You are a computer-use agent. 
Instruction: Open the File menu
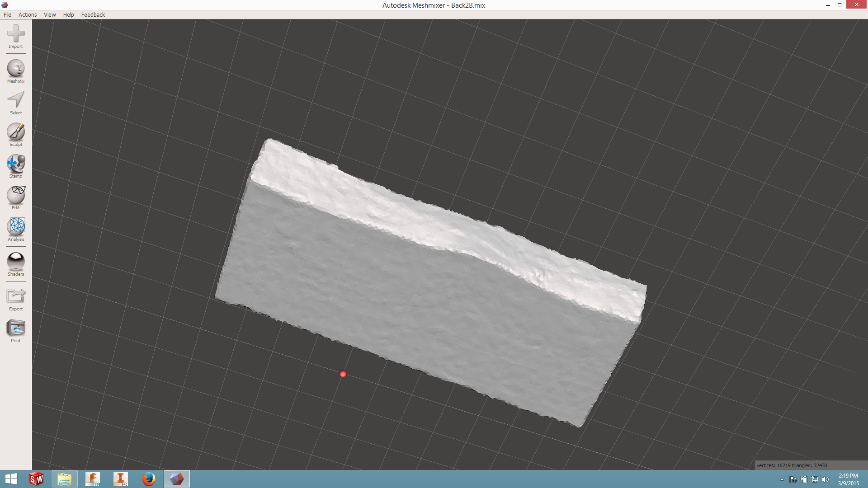point(7,14)
